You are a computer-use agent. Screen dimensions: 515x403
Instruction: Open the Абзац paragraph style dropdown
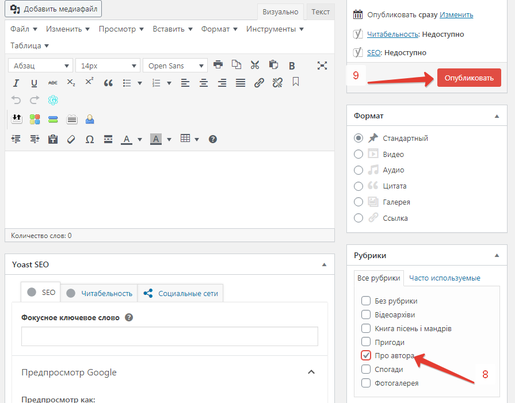click(x=40, y=66)
